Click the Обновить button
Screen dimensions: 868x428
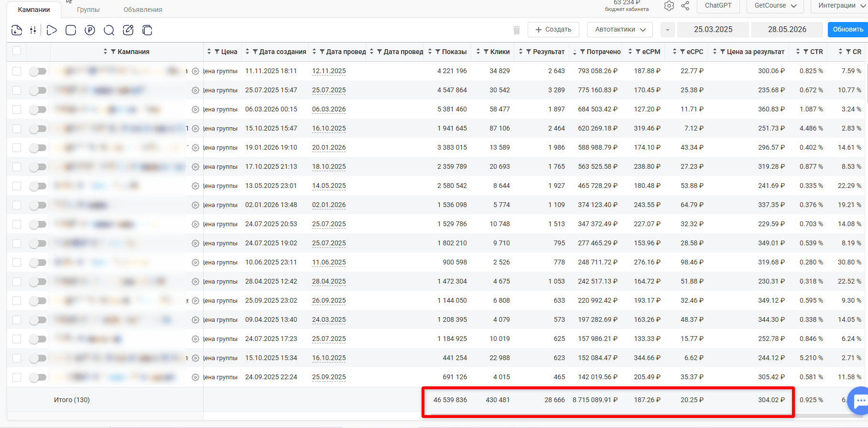(848, 30)
